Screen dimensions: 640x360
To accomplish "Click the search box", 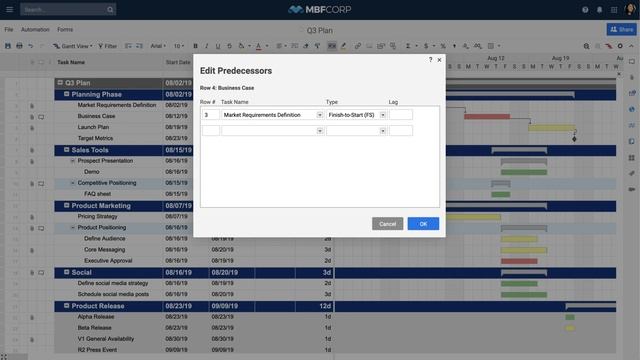I will [68, 9].
